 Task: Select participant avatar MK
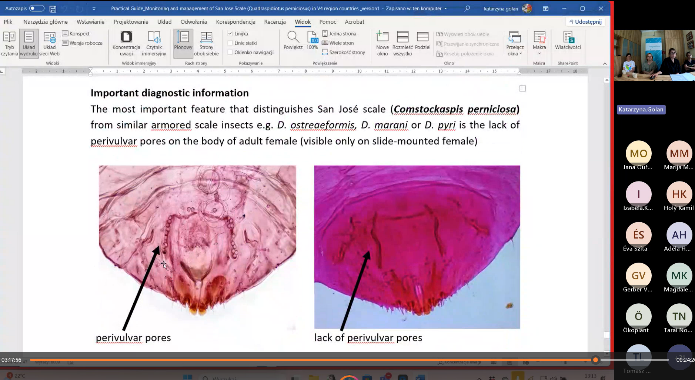click(x=679, y=275)
